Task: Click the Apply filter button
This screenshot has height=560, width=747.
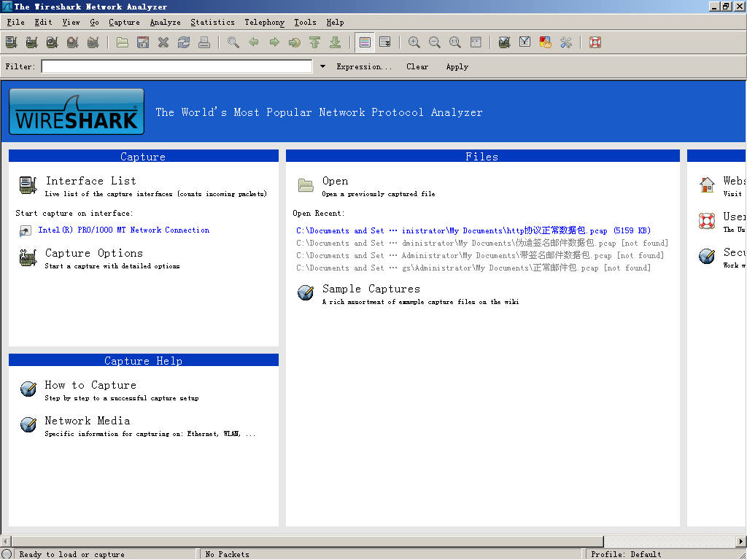Action: (457, 66)
